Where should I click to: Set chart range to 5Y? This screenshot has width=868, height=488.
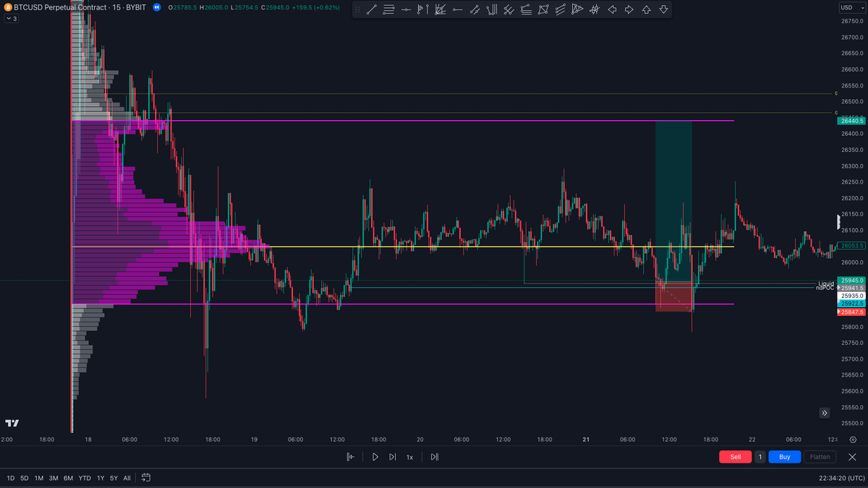[x=114, y=478]
